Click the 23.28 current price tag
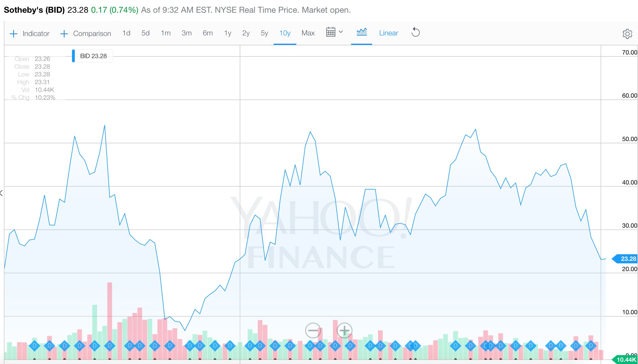The width and height of the screenshot is (638, 364). point(625,259)
